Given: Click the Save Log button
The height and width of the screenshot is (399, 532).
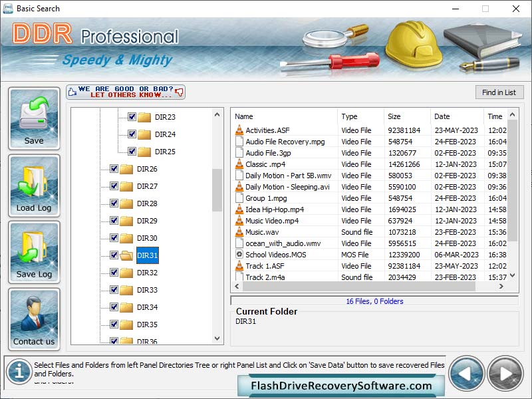Looking at the screenshot, I should (34, 252).
